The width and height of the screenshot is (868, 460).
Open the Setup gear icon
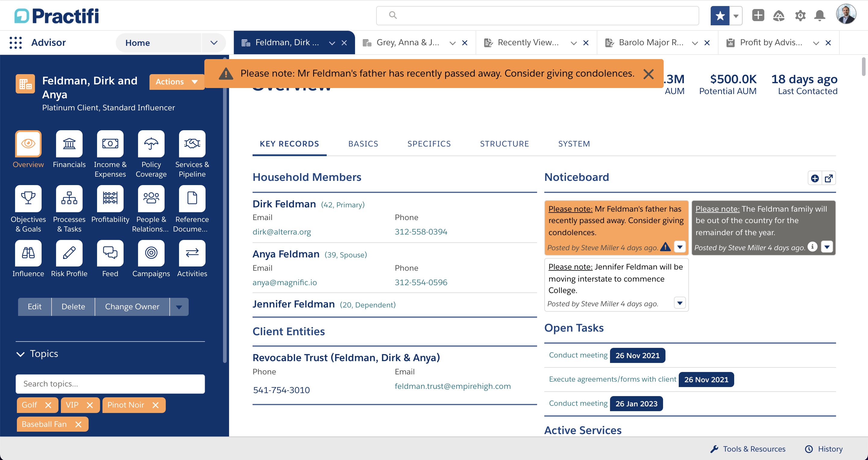800,15
